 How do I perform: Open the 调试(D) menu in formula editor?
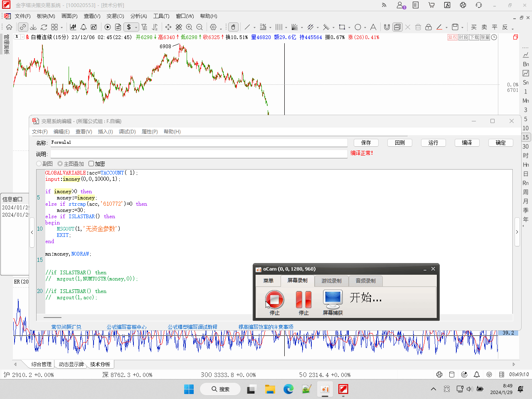click(127, 131)
